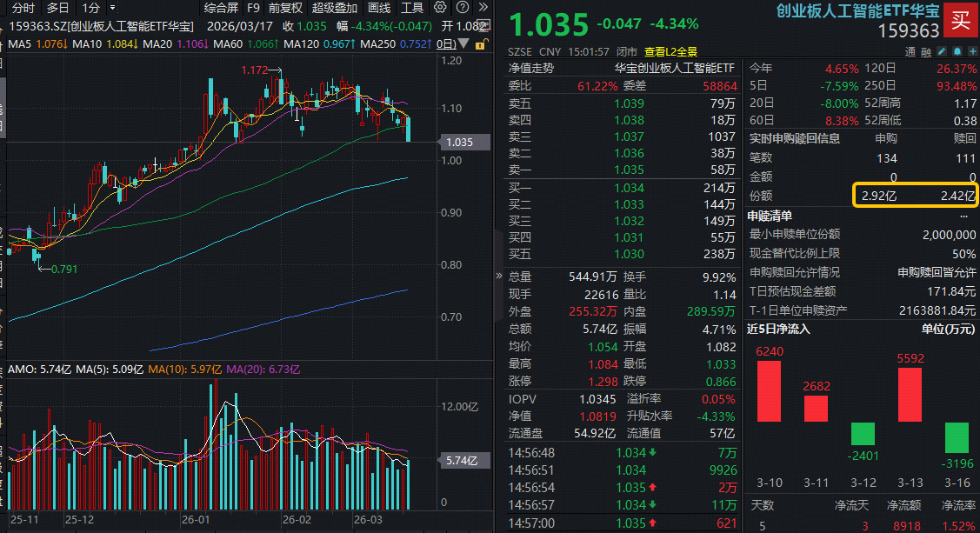Toggle the yellow lock icon above the chart
The width and height of the screenshot is (980, 533).
click(480, 44)
